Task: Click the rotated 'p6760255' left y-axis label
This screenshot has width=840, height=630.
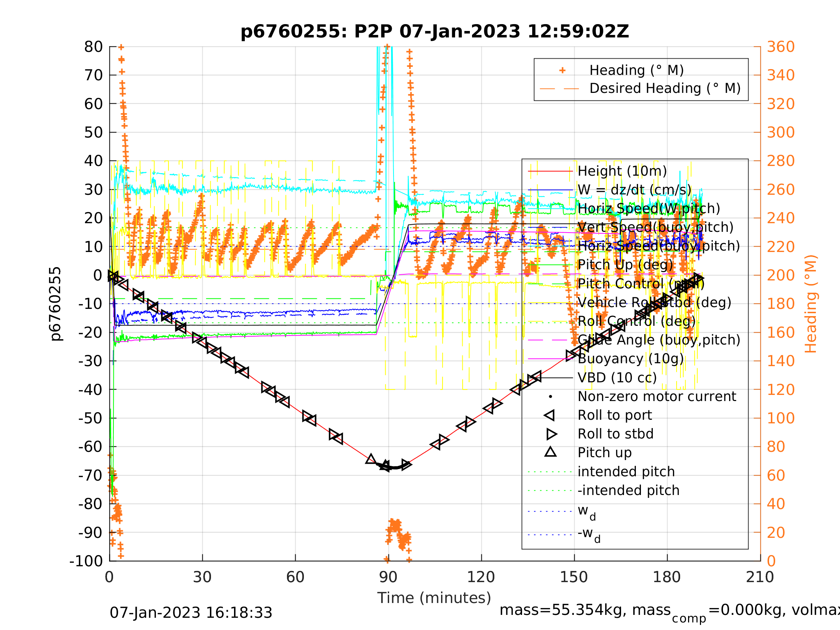Action: tap(56, 304)
